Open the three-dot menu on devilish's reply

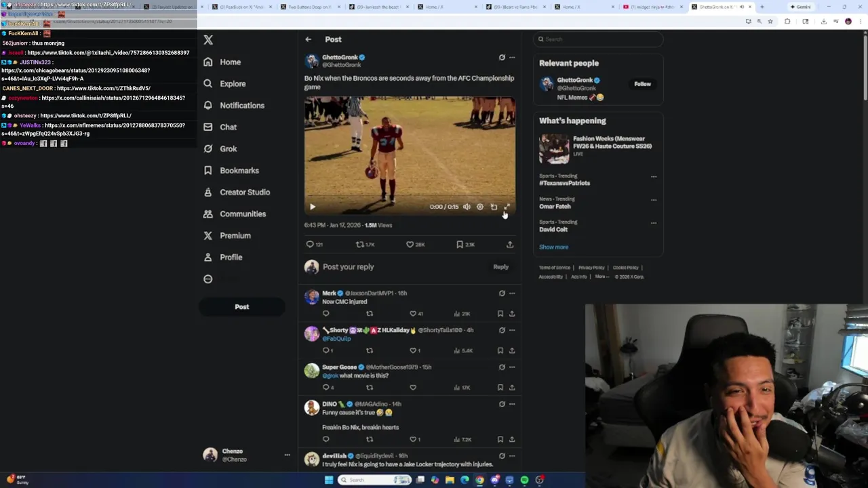[512, 456]
